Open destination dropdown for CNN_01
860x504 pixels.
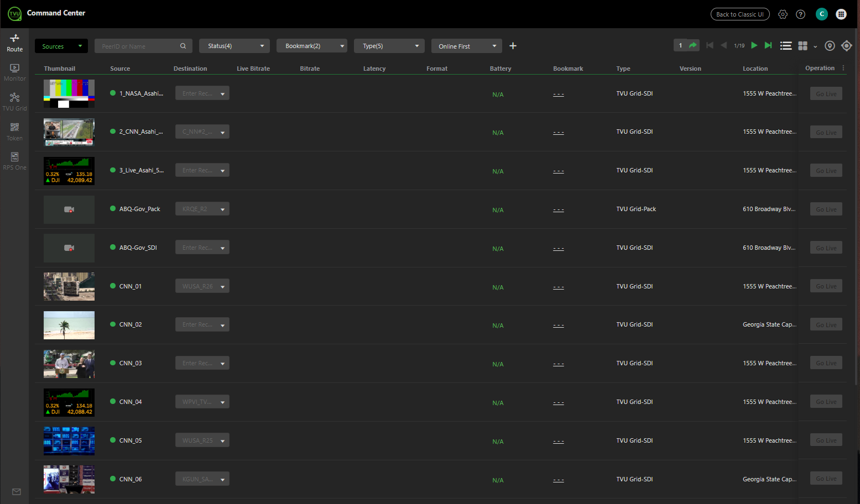202,286
